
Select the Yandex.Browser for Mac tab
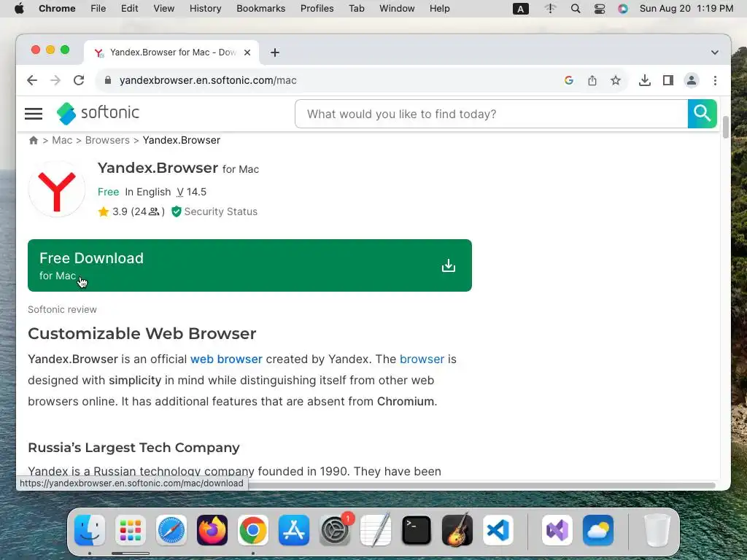point(171,52)
